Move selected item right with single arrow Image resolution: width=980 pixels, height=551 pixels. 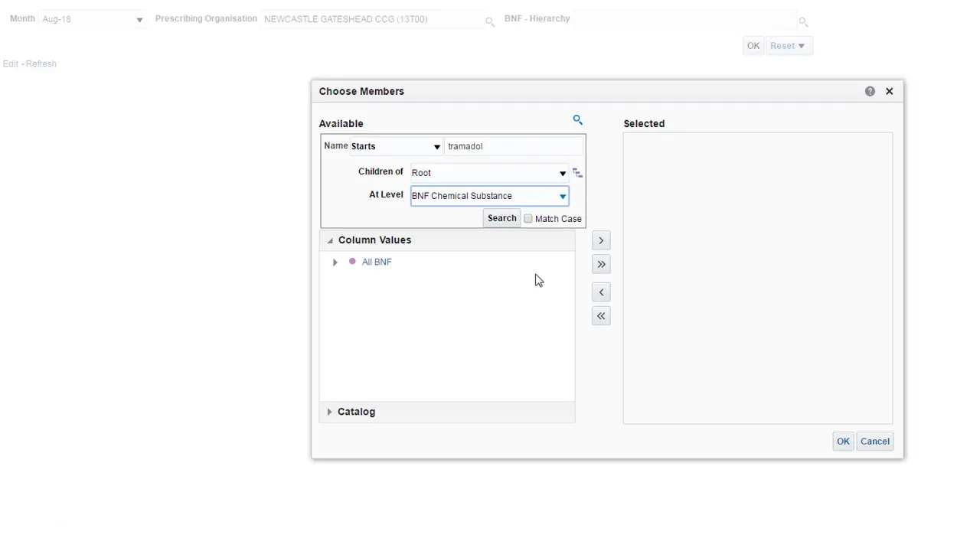tap(601, 241)
